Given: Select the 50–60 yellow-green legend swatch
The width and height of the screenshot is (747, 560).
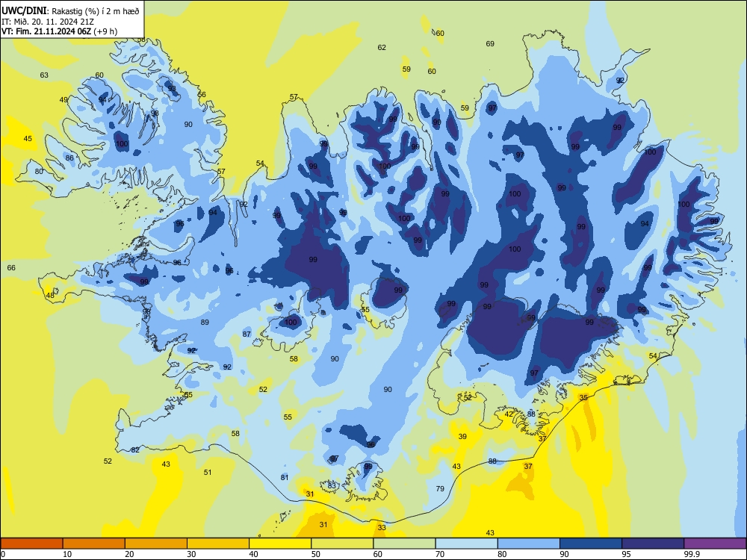Looking at the screenshot, I should pos(343,544).
